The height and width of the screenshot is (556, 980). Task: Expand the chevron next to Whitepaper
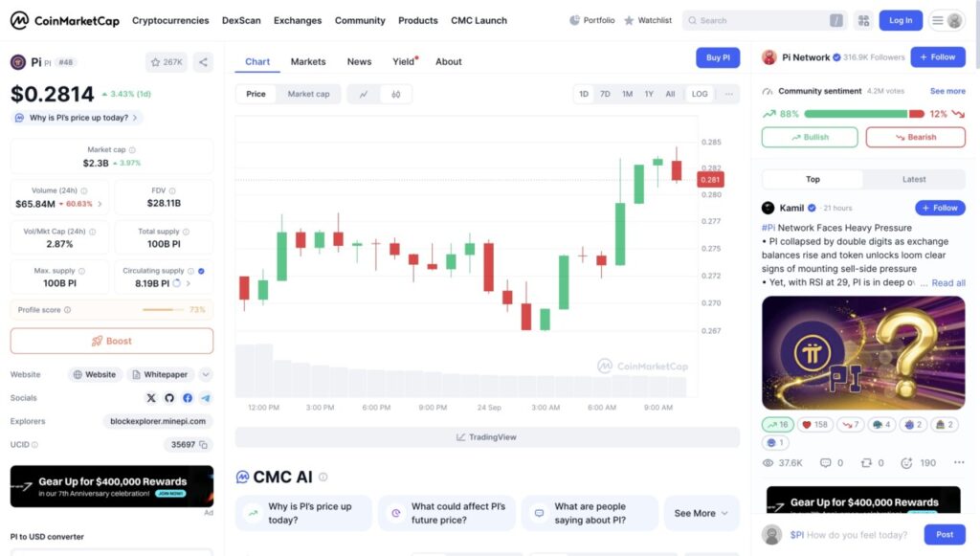click(x=206, y=375)
